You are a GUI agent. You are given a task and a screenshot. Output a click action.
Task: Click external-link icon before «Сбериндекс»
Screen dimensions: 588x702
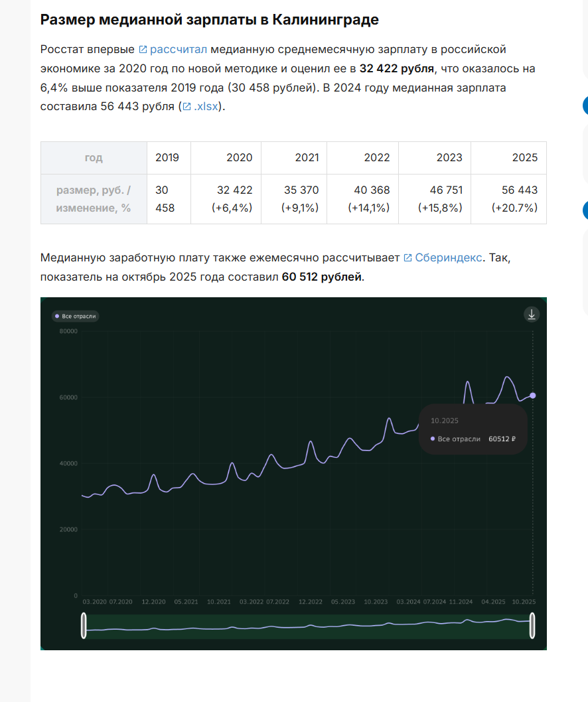(x=407, y=258)
